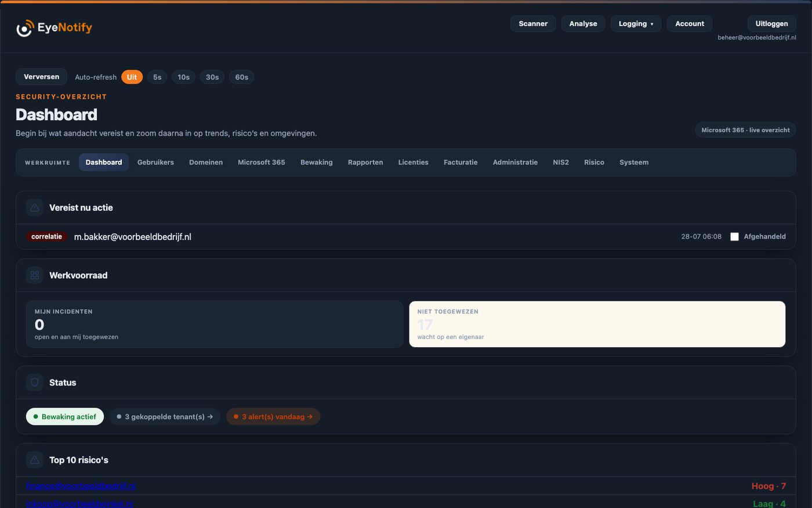Click the Scanner button
The image size is (812, 508).
click(x=533, y=24)
